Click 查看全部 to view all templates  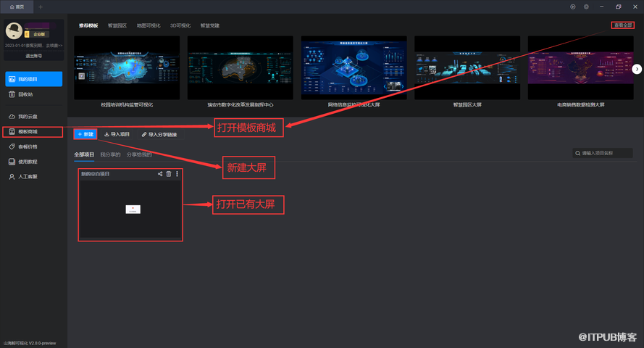pyautogui.click(x=623, y=25)
